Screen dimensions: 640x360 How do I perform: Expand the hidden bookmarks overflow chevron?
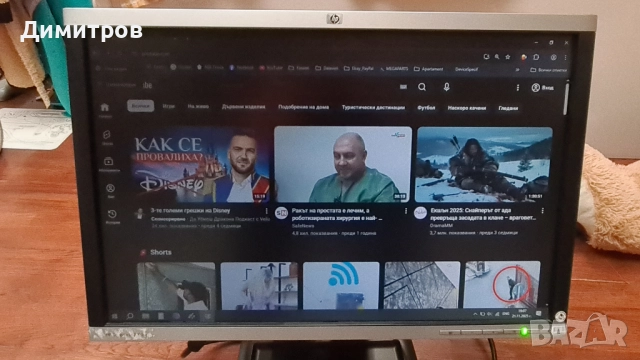pos(517,70)
